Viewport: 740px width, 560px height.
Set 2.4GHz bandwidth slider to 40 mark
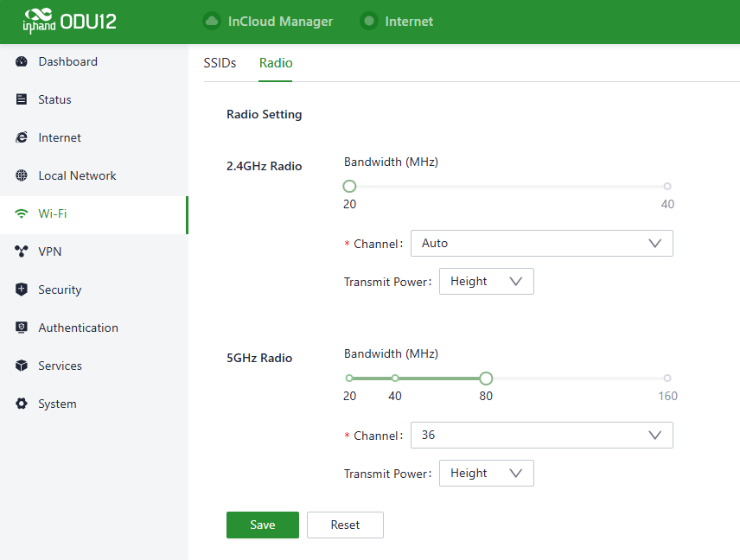pyautogui.click(x=667, y=187)
